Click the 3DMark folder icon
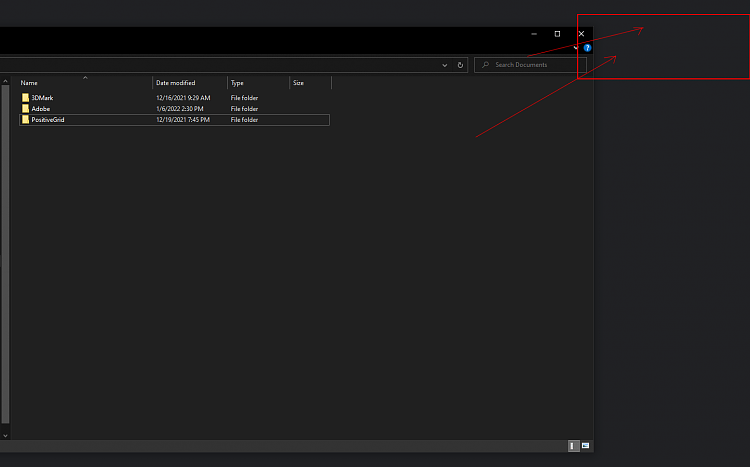Screen dimensions: 750x467 tap(26, 98)
